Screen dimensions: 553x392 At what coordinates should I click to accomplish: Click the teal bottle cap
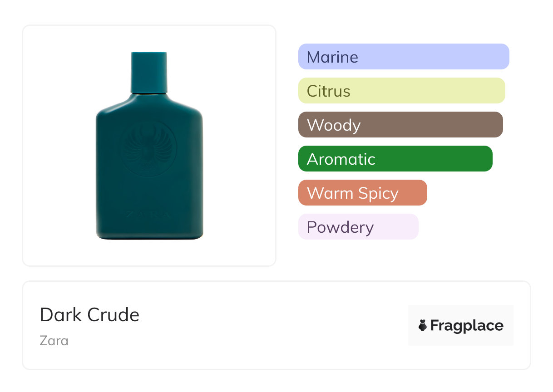point(149,72)
